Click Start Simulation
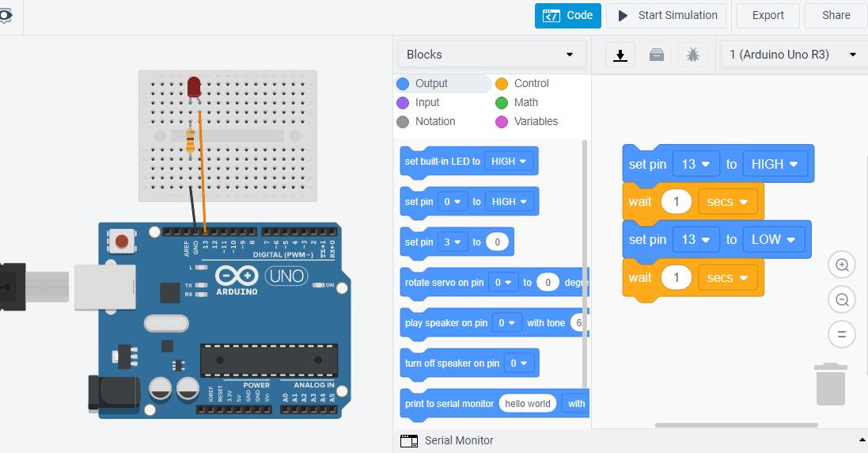This screenshot has height=453, width=868. coord(668,15)
